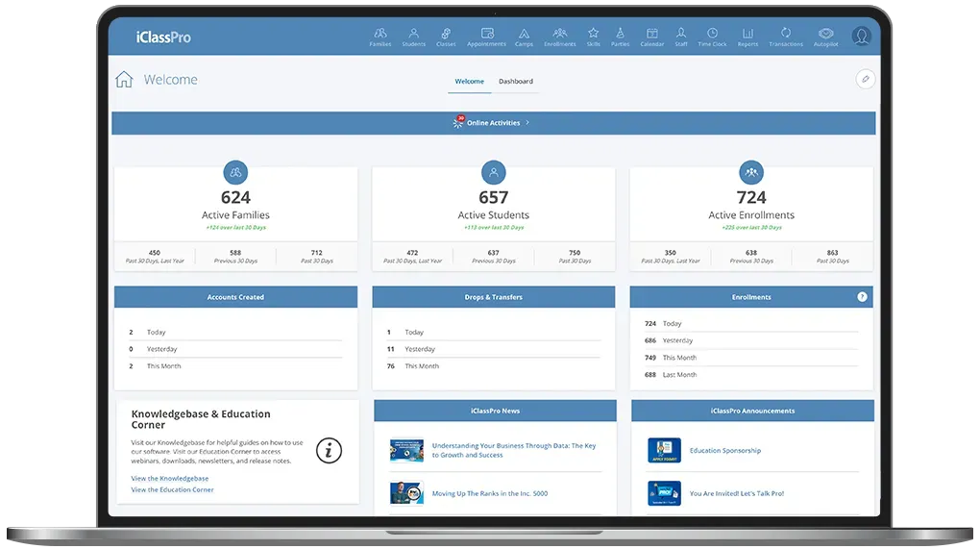The height and width of the screenshot is (549, 980).
Task: Open the Camps section
Action: click(524, 37)
